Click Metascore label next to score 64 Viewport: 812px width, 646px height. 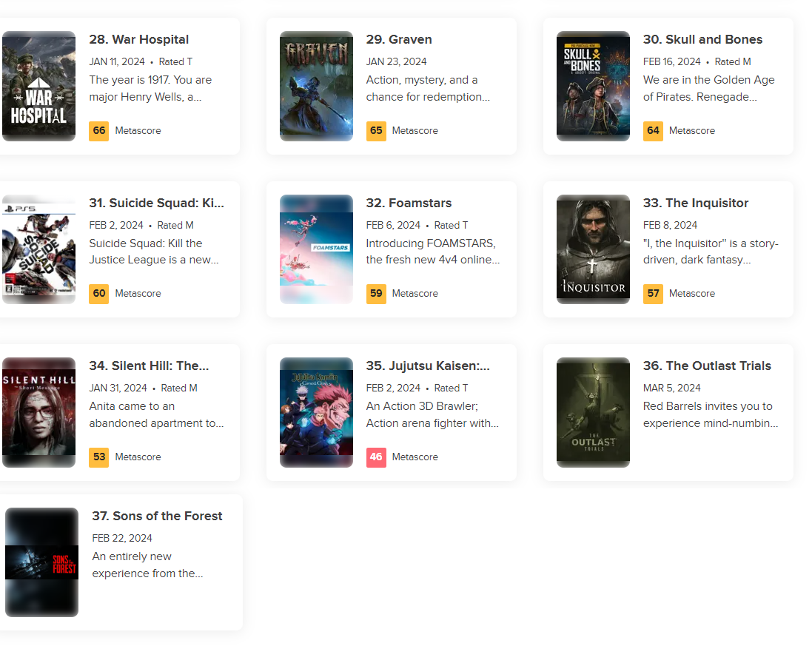692,130
